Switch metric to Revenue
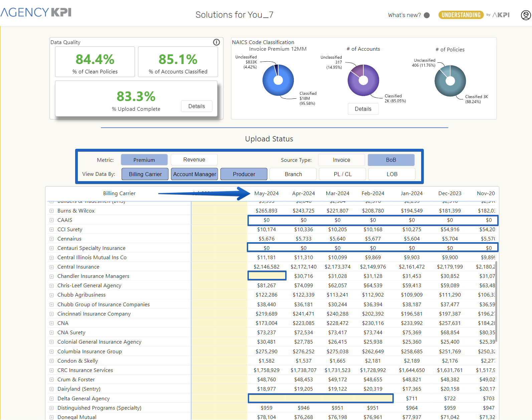 194,160
